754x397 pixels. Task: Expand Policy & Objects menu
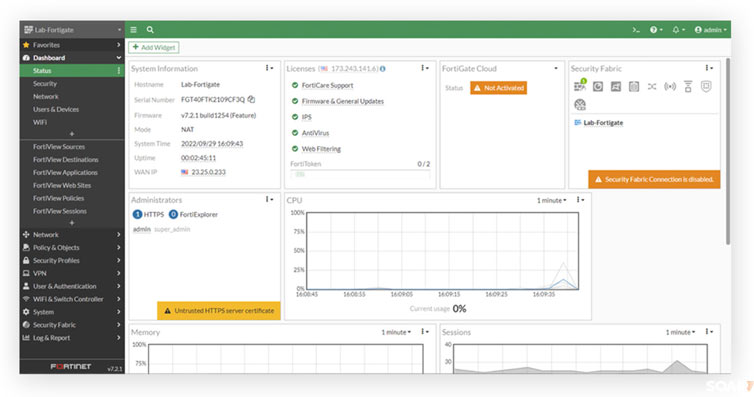click(x=72, y=248)
